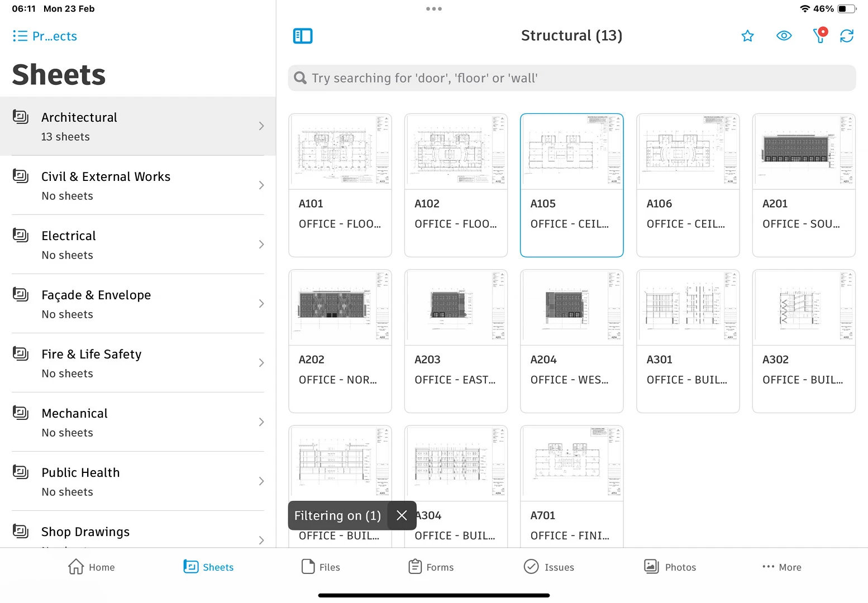Open sheet A302 thumbnail
The height and width of the screenshot is (603, 868).
[x=804, y=307]
